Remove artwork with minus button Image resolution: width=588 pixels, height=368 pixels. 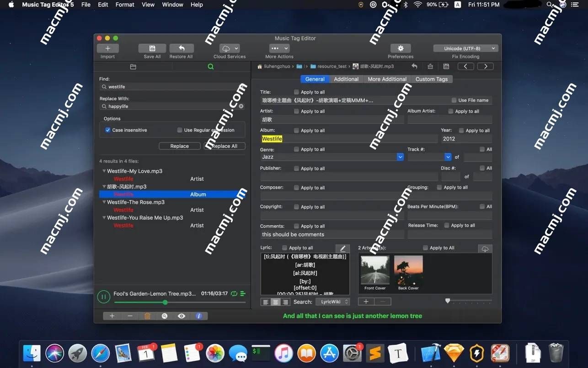coord(383,302)
